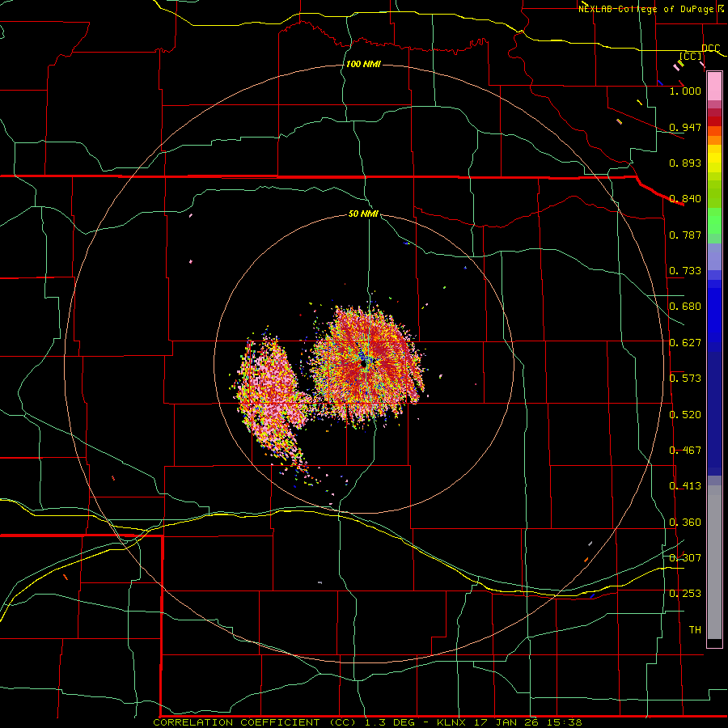The width and height of the screenshot is (728, 728).
Task: Click the 0.627 scale value
Action: point(685,343)
